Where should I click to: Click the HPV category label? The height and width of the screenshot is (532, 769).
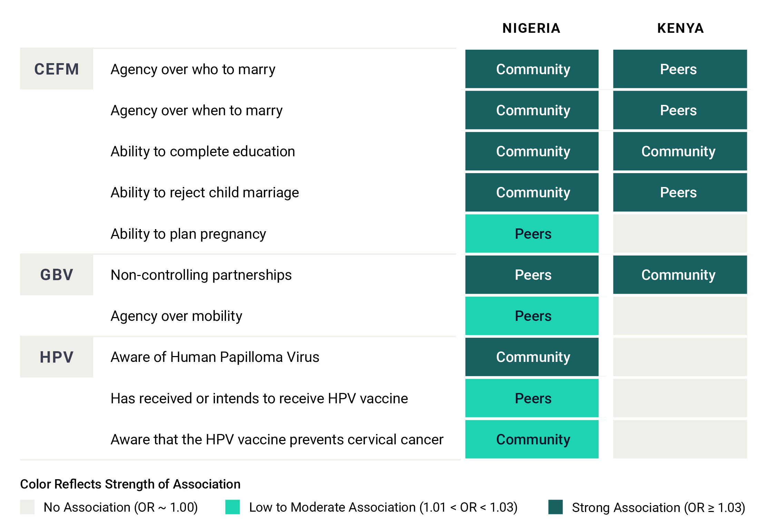[x=57, y=357]
